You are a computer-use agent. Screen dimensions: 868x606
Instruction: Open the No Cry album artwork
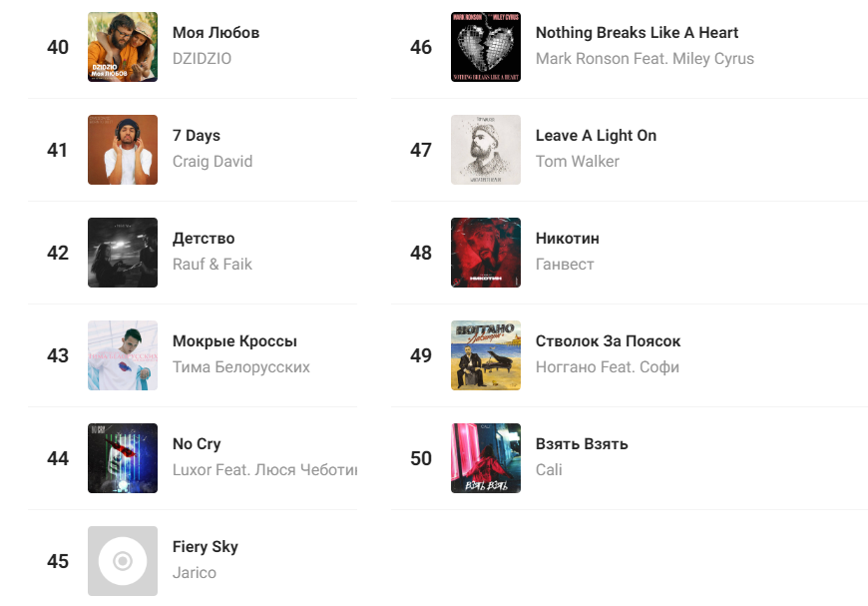[x=123, y=458]
